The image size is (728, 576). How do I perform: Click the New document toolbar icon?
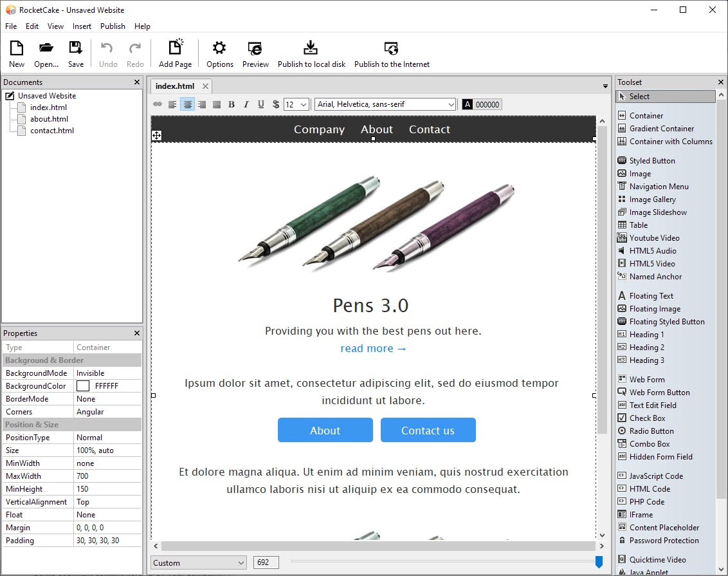[17, 48]
